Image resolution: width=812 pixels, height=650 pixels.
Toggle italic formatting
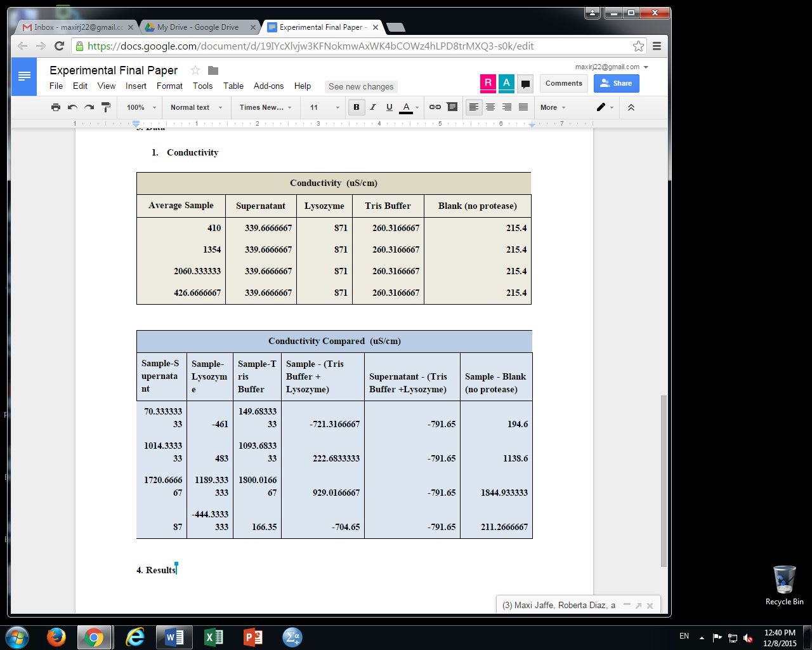pyautogui.click(x=373, y=107)
